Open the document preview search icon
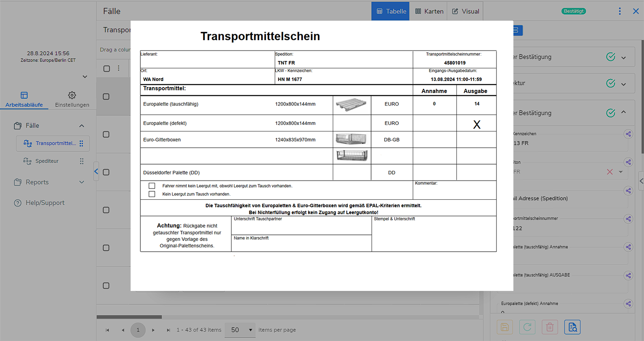This screenshot has height=341, width=644. coord(572,327)
